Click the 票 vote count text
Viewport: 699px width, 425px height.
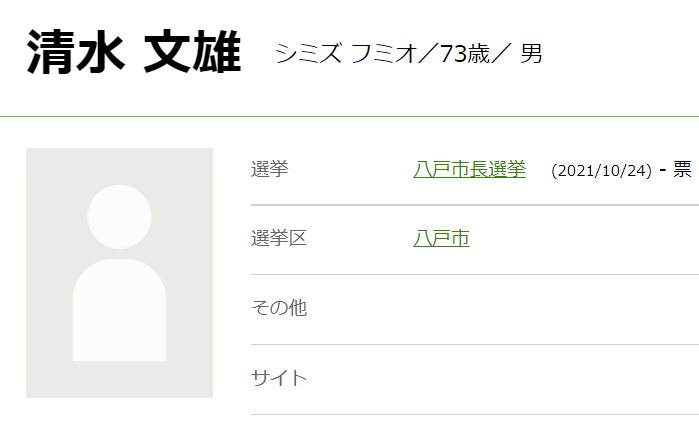click(681, 170)
